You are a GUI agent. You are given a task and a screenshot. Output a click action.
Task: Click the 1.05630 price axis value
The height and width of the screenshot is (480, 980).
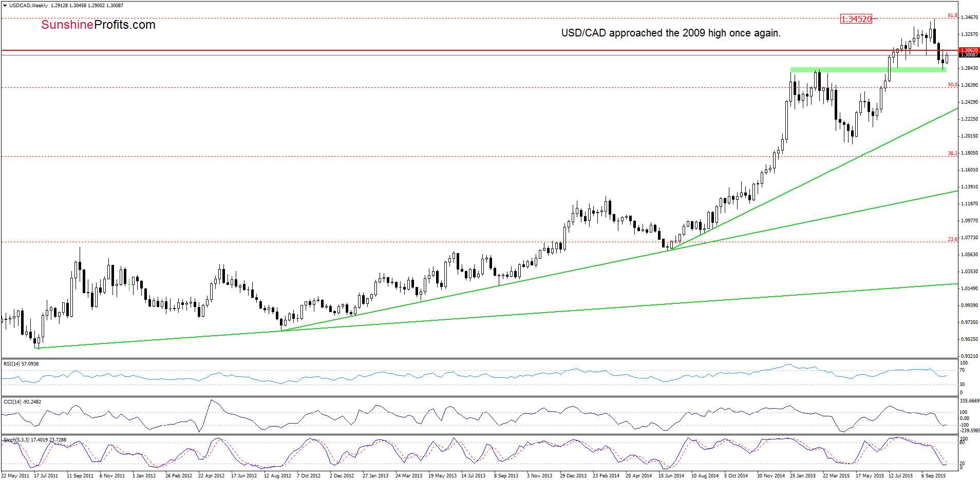[969, 255]
